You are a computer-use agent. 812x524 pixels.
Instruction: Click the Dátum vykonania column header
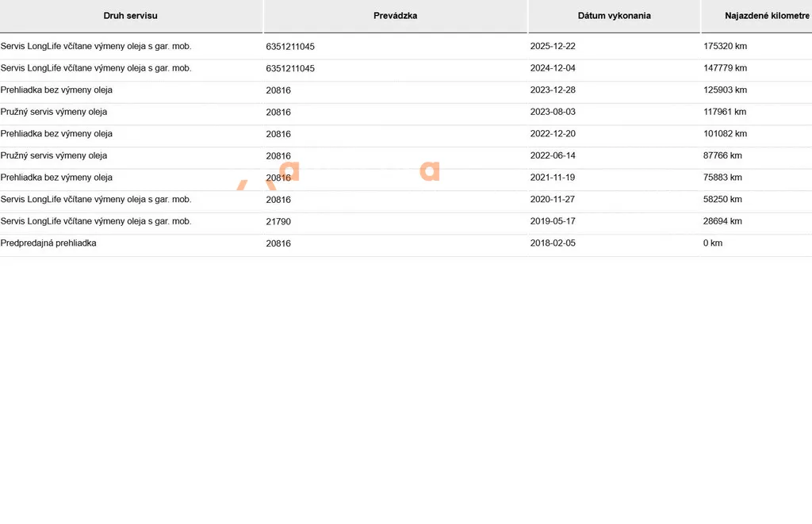click(x=615, y=16)
